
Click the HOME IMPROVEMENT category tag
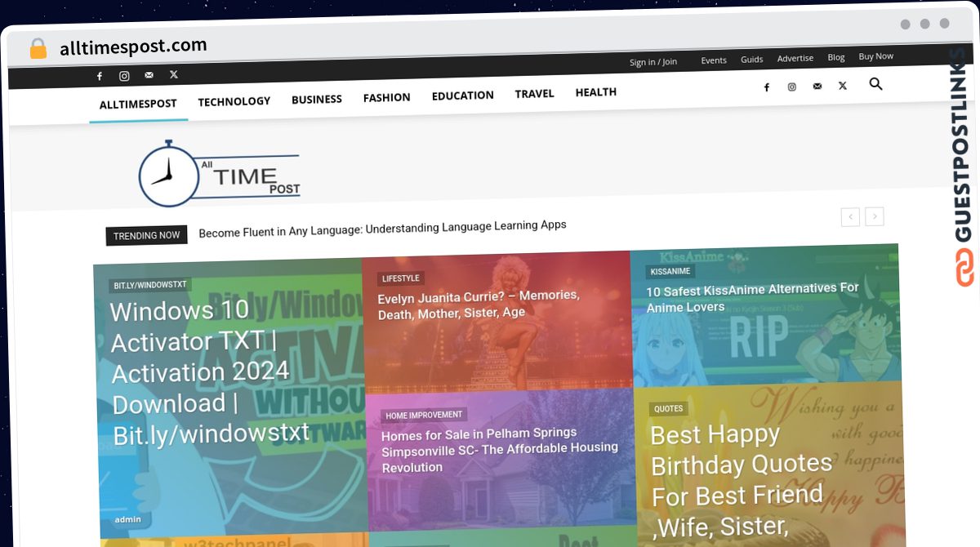pyautogui.click(x=425, y=415)
